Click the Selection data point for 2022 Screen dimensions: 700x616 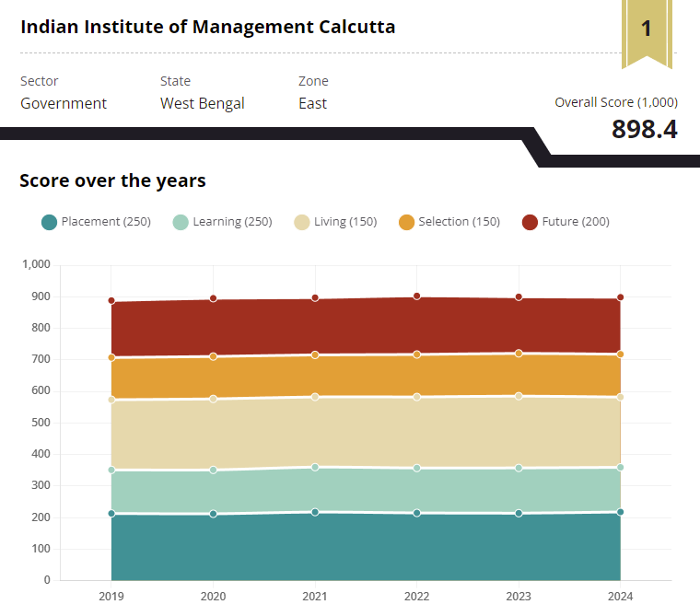[x=417, y=354]
